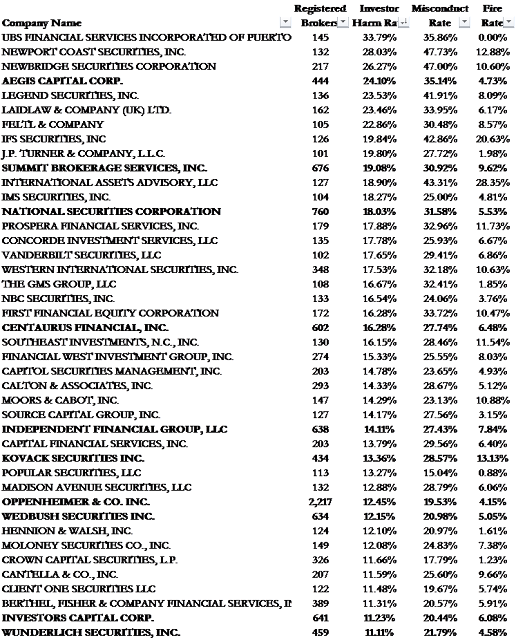516x640 pixels.
Task: Click SOURCE CAPITAL GROUP, INC. cell
Action: coord(81,415)
